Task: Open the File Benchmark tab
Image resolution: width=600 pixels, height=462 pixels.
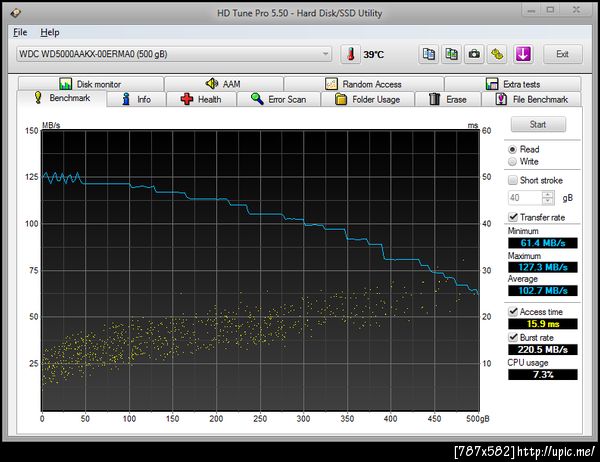Action: (x=532, y=100)
